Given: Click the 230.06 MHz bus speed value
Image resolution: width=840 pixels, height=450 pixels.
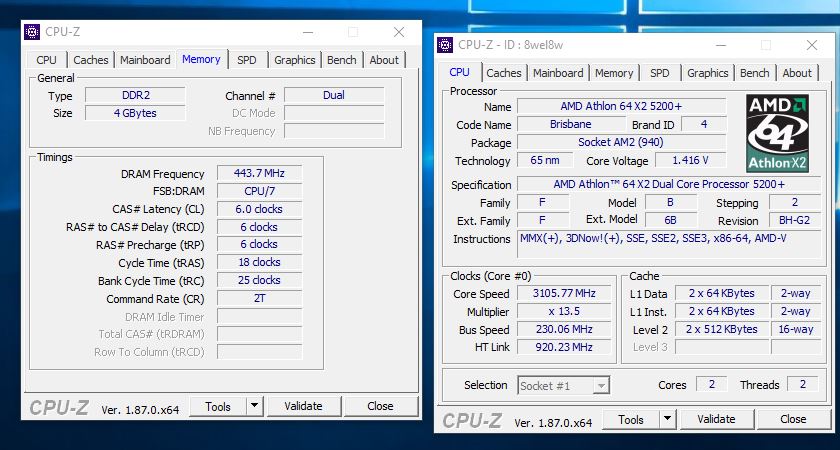Looking at the screenshot, I should click(x=564, y=329).
